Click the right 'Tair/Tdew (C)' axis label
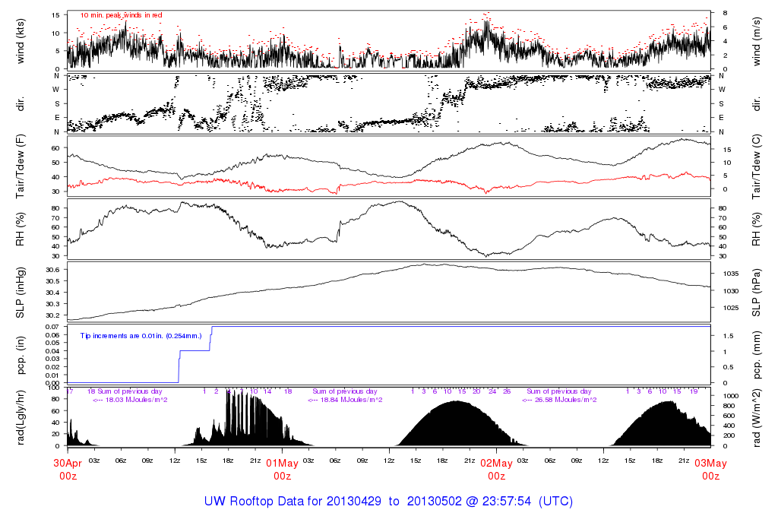778x532 pixels. pos(756,166)
